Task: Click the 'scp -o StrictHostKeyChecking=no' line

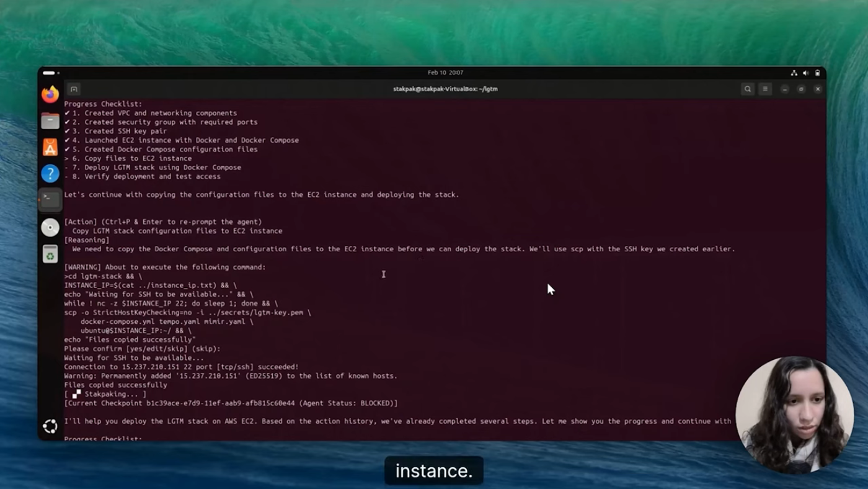Action: 187,312
